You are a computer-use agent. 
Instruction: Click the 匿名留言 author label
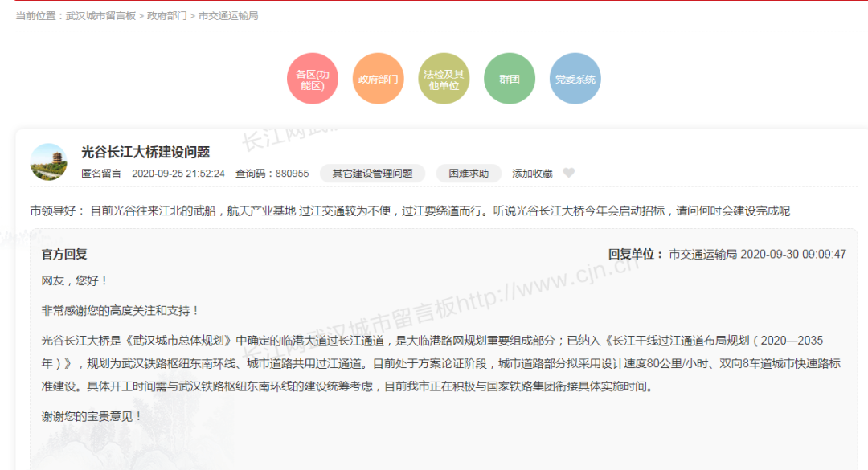[x=101, y=174]
